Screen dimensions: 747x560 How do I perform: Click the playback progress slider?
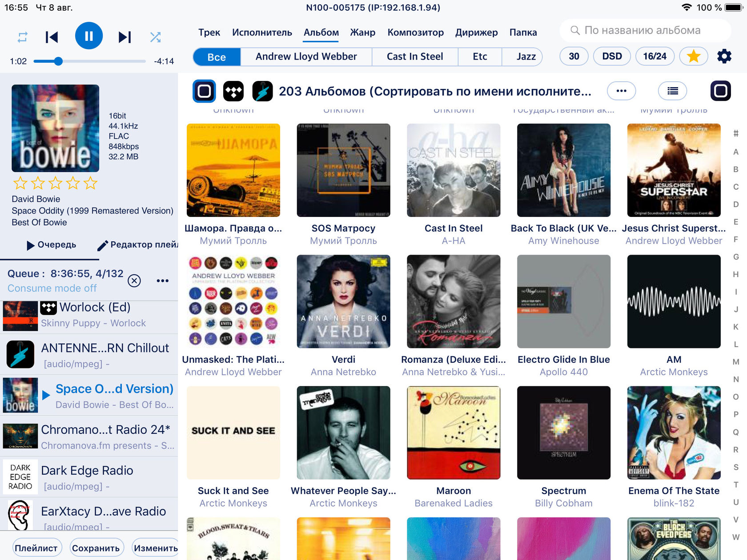point(89,61)
